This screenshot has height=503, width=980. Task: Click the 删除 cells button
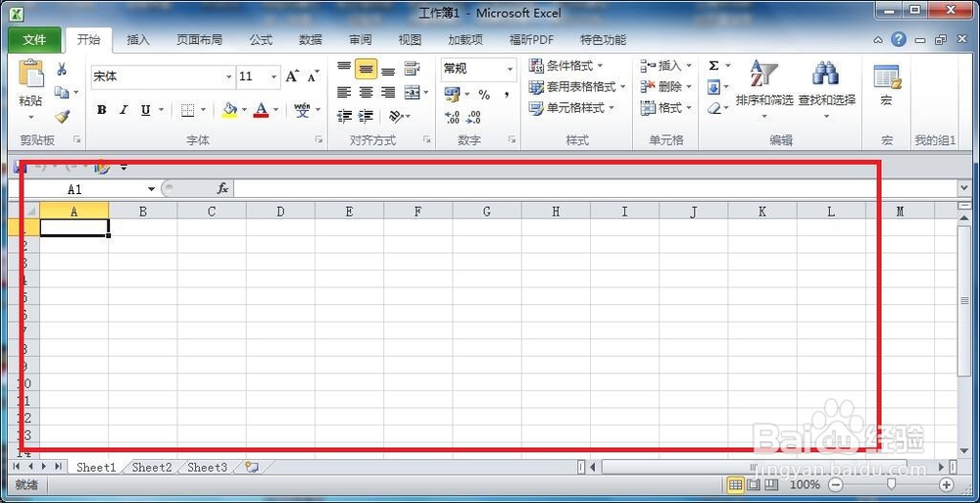click(666, 87)
